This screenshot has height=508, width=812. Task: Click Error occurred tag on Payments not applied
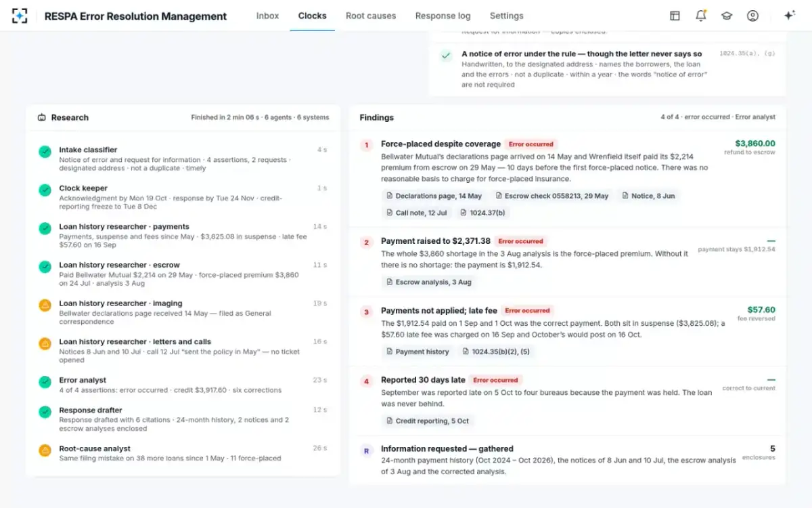point(527,310)
